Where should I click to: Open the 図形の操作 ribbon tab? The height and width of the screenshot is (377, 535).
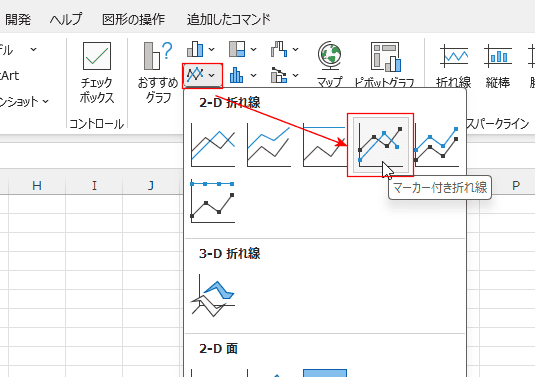point(133,19)
